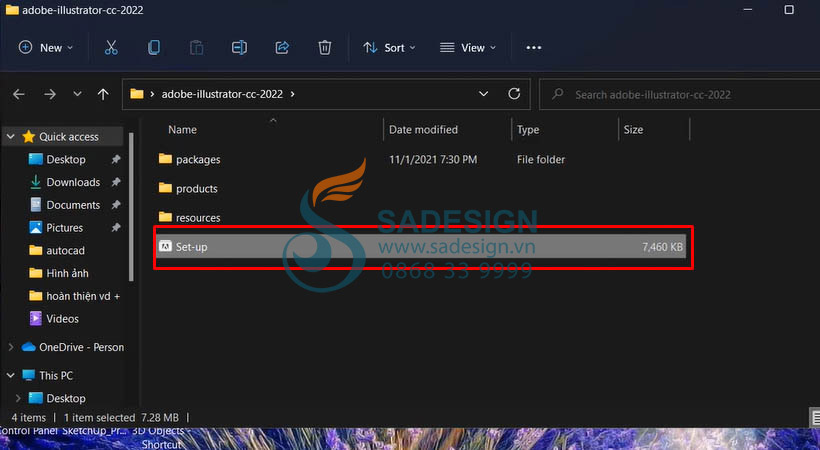The height and width of the screenshot is (450, 820).
Task: Click the File folder type of packages
Action: coord(541,160)
